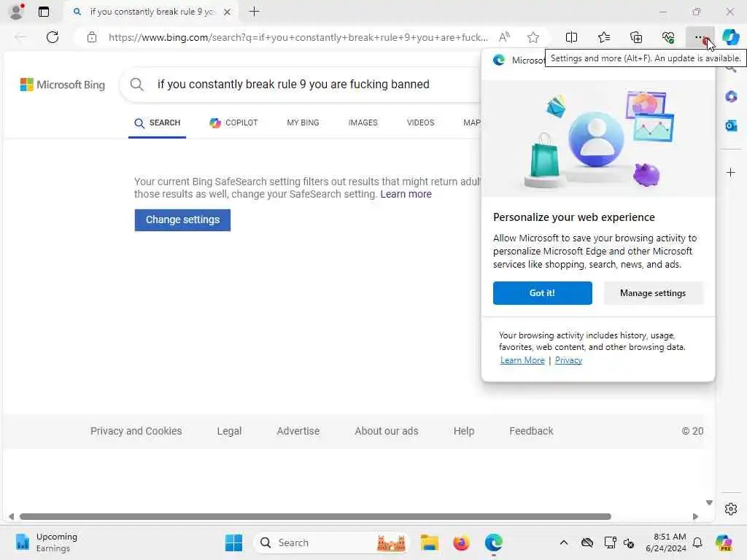Image resolution: width=747 pixels, height=560 pixels.
Task: Open Browser essentials heart icon
Action: tap(668, 37)
